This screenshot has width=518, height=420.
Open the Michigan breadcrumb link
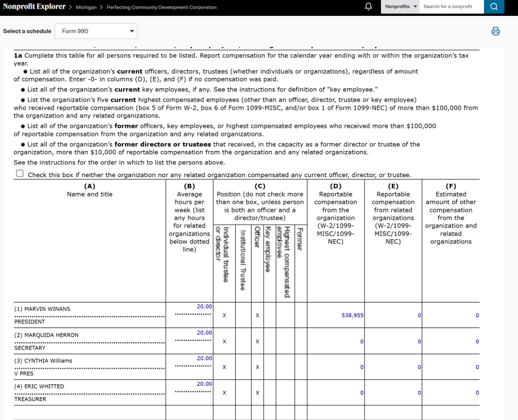86,7
